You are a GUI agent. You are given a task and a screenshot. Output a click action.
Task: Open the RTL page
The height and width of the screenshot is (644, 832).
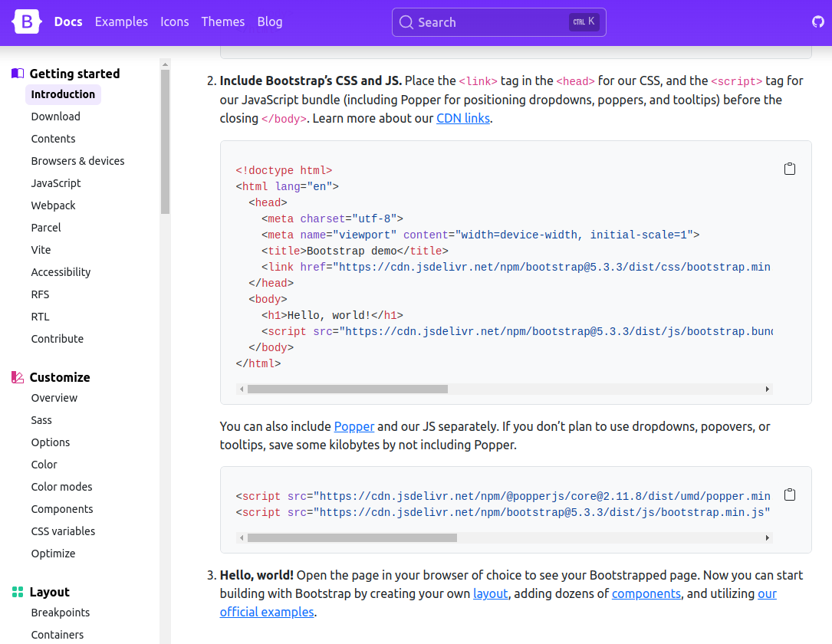click(40, 317)
